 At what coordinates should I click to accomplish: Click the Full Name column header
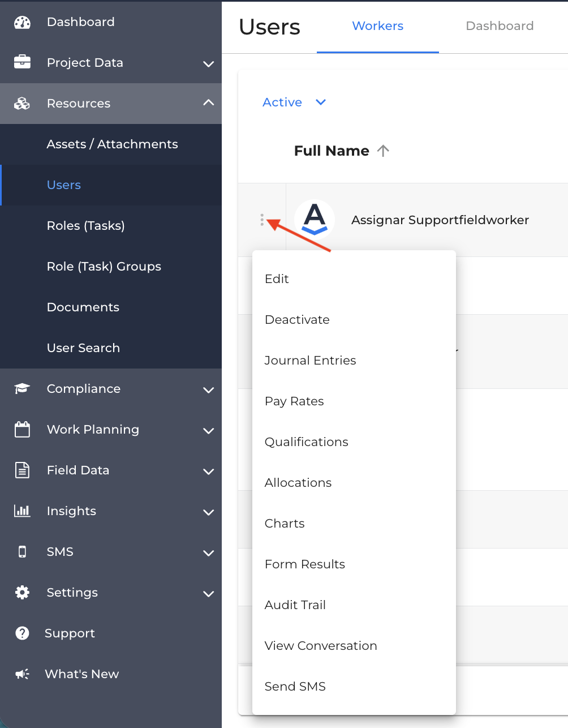pos(332,151)
